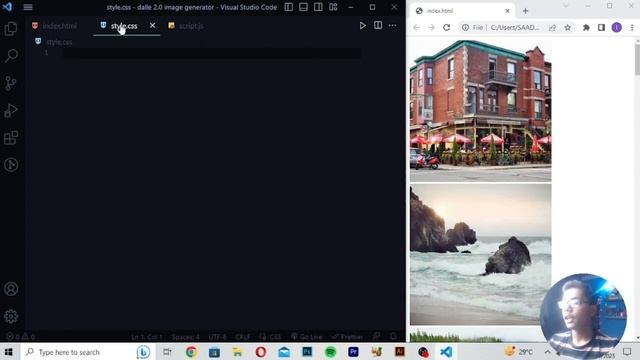Open the Opera browser from the taskbar
The width and height of the screenshot is (640, 360).
260,352
